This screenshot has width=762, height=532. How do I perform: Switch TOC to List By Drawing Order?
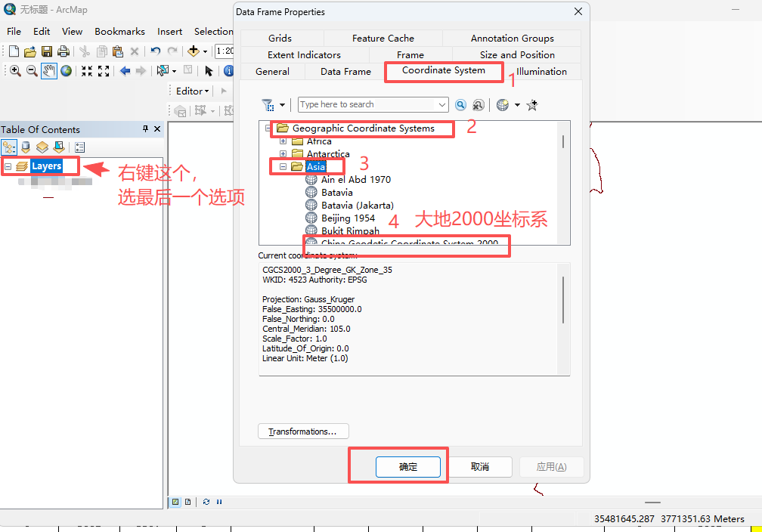pyautogui.click(x=9, y=147)
